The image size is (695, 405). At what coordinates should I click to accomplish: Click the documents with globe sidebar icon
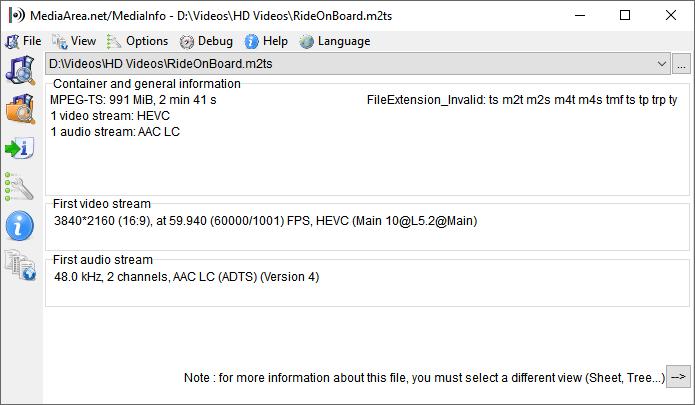[x=20, y=265]
